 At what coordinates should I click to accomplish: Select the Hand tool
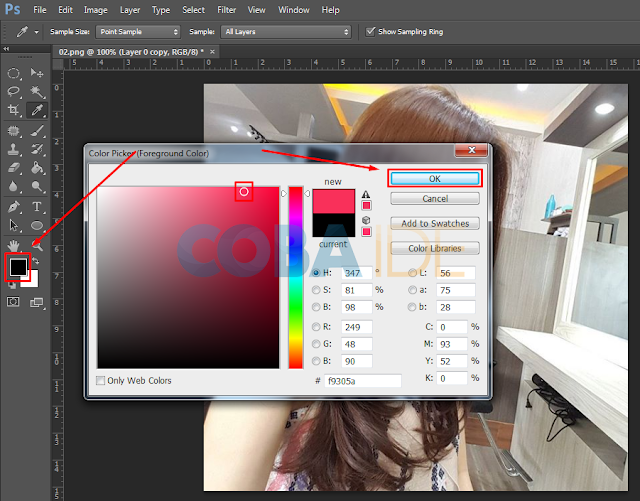(x=13, y=246)
